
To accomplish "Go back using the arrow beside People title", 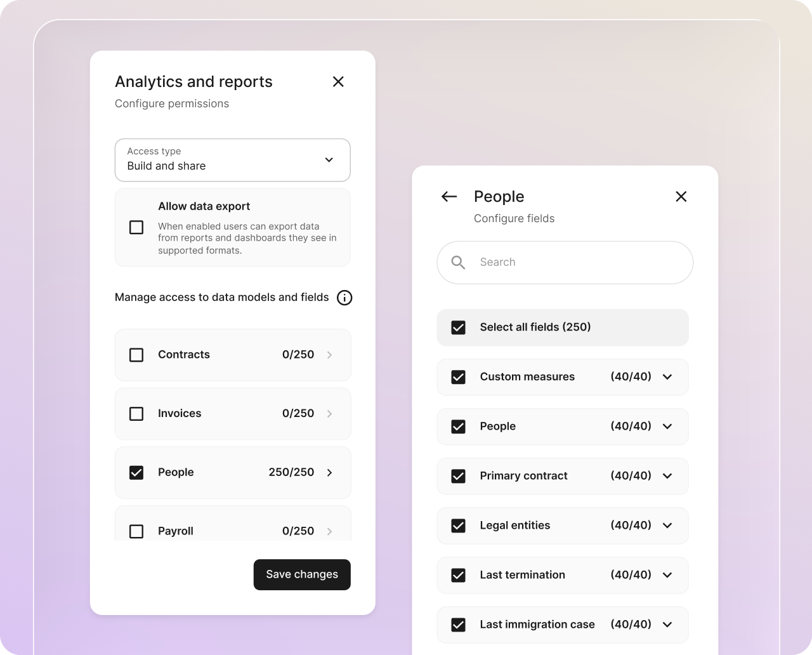I will click(x=449, y=196).
